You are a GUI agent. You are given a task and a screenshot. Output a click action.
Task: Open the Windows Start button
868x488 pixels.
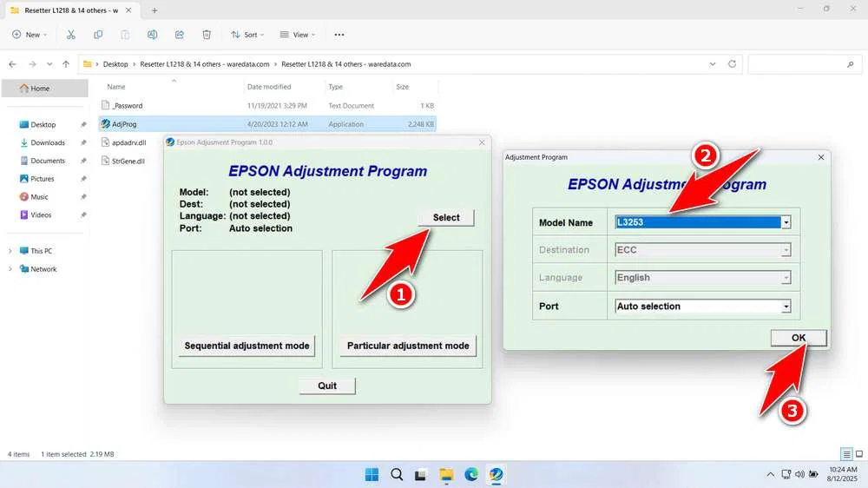pyautogui.click(x=372, y=474)
